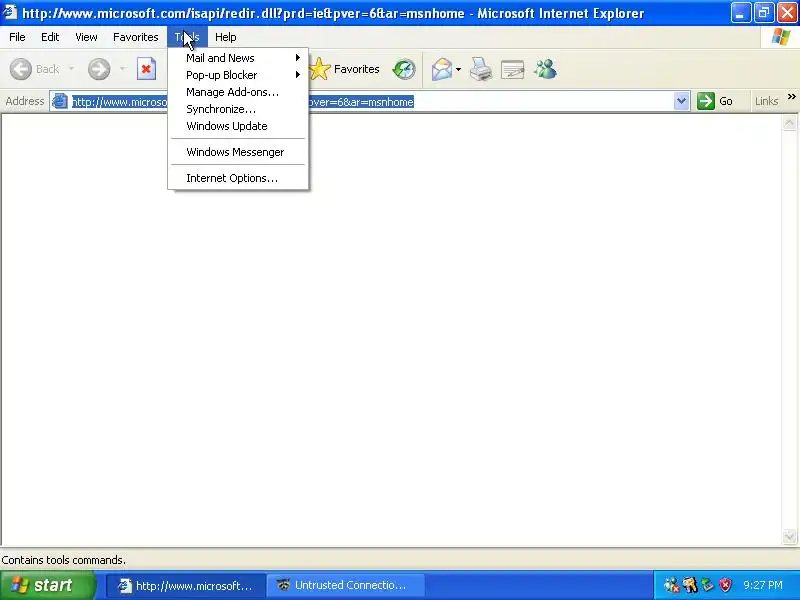Click the Edit page icon

pos(512,69)
